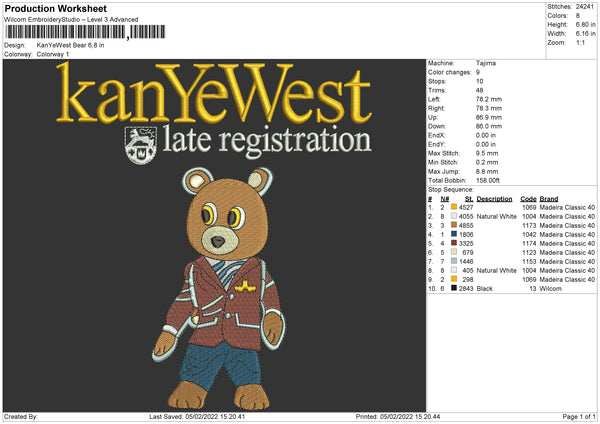Click stitch count 4855 in row 3
Viewport: 600px width, 424px height.
pos(466,225)
